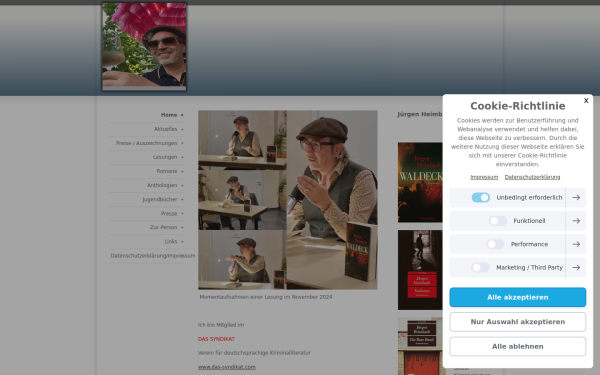Expand details arrow for Performance
Screen dimensions: 600x375
click(x=576, y=244)
